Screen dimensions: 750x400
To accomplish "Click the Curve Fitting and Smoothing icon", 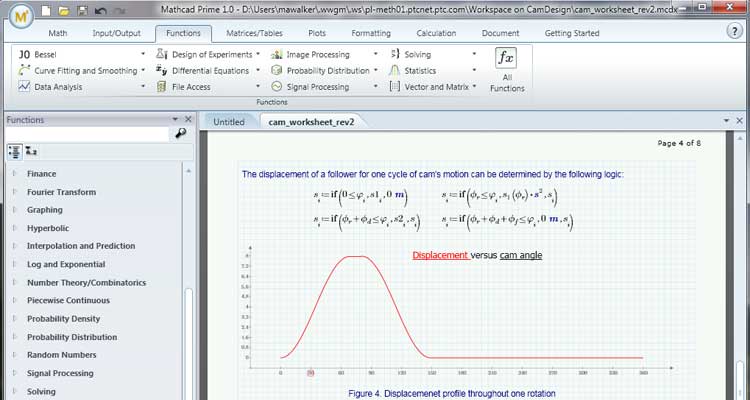I will 24,70.
